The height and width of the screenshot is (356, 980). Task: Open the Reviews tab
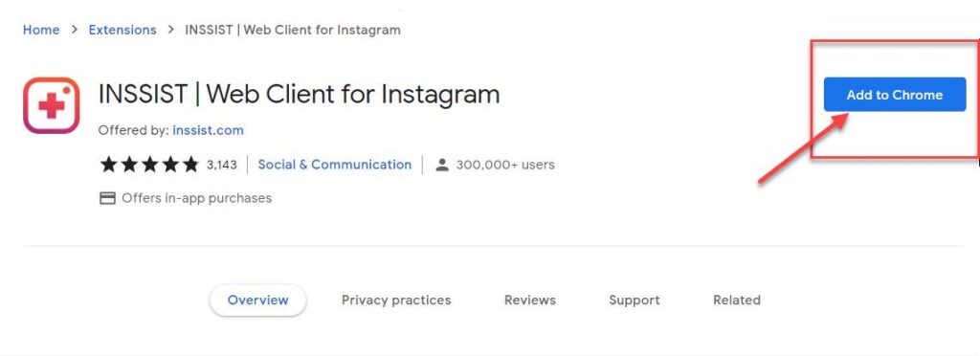click(530, 300)
